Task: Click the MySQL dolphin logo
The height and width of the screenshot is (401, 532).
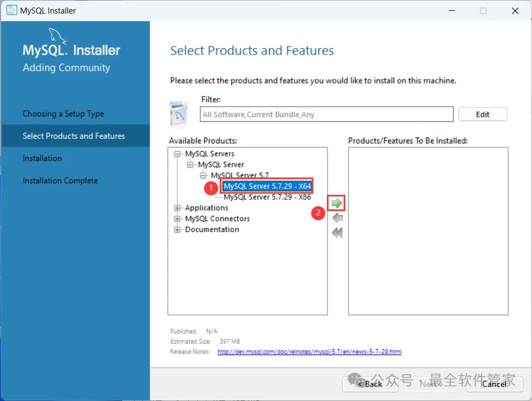Action: [x=57, y=36]
